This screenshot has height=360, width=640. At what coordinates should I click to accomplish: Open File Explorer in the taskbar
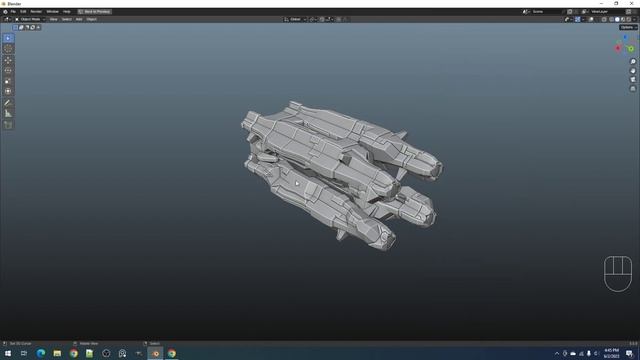coord(57,353)
